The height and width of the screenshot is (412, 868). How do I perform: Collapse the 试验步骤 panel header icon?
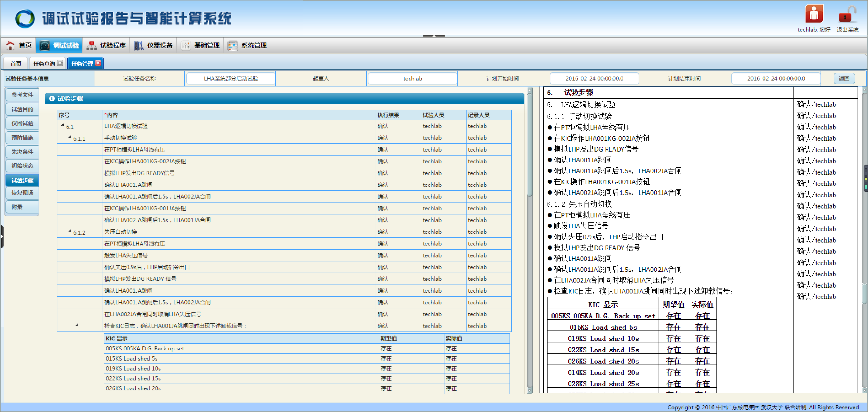coord(52,98)
